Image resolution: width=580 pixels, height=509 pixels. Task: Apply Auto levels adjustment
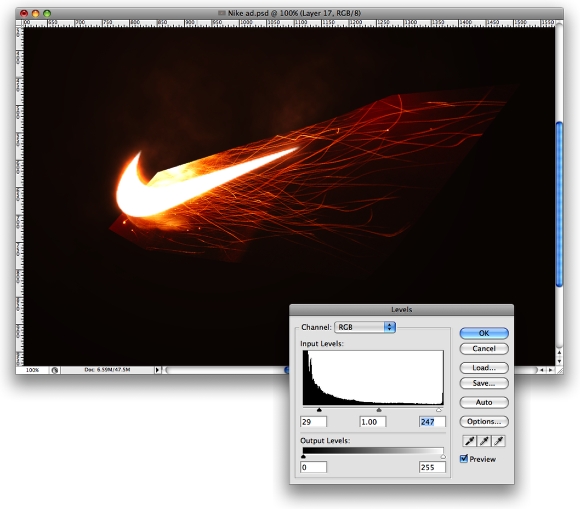(484, 402)
